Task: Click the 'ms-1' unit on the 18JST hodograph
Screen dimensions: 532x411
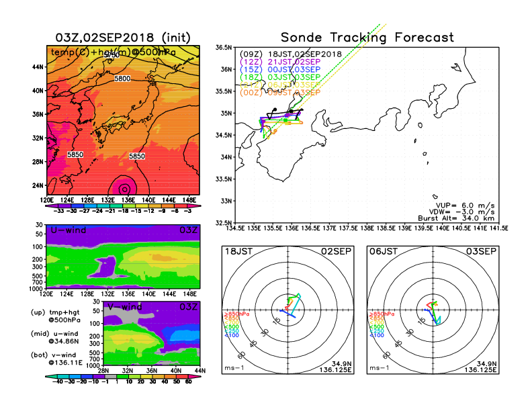Action: [234, 368]
